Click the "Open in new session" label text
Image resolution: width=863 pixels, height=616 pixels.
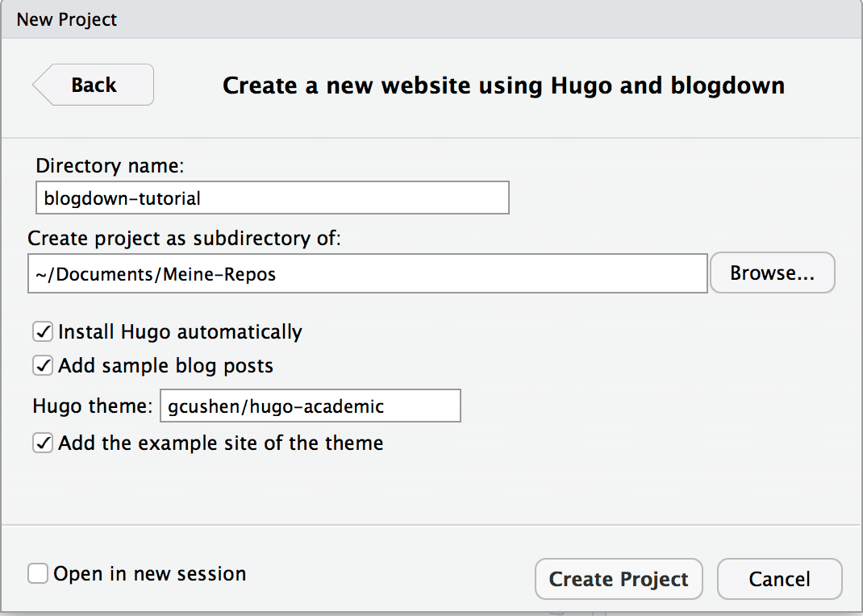point(150,574)
